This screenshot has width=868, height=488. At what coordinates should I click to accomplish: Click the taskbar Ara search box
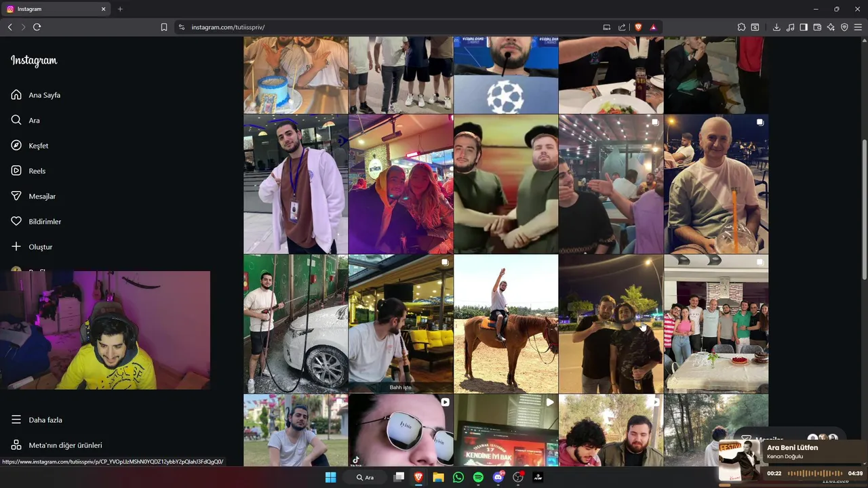pyautogui.click(x=366, y=477)
